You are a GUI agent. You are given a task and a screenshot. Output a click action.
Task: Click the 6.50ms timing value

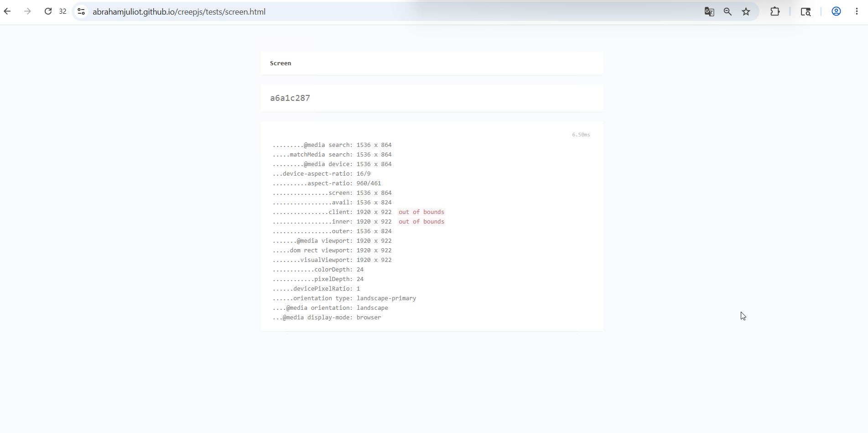pos(581,135)
